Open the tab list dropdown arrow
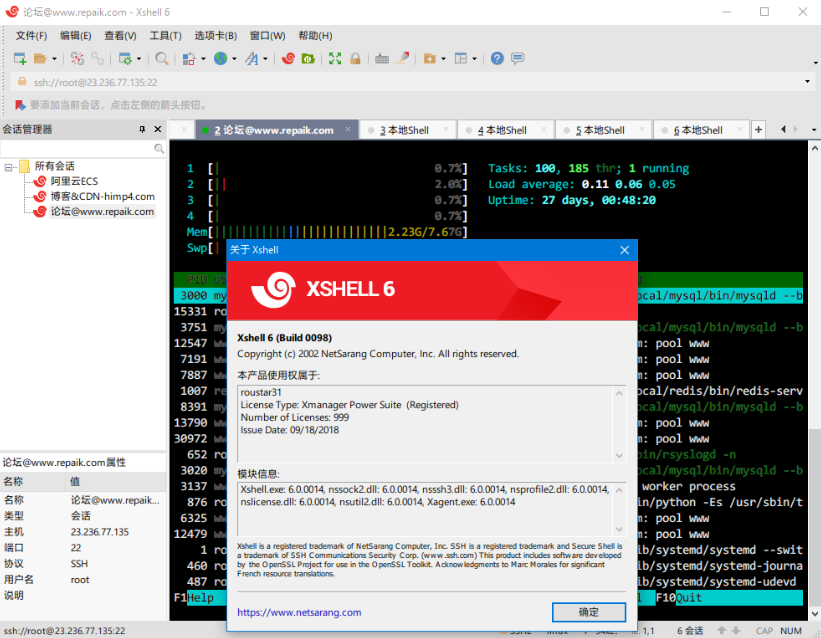 [813, 129]
